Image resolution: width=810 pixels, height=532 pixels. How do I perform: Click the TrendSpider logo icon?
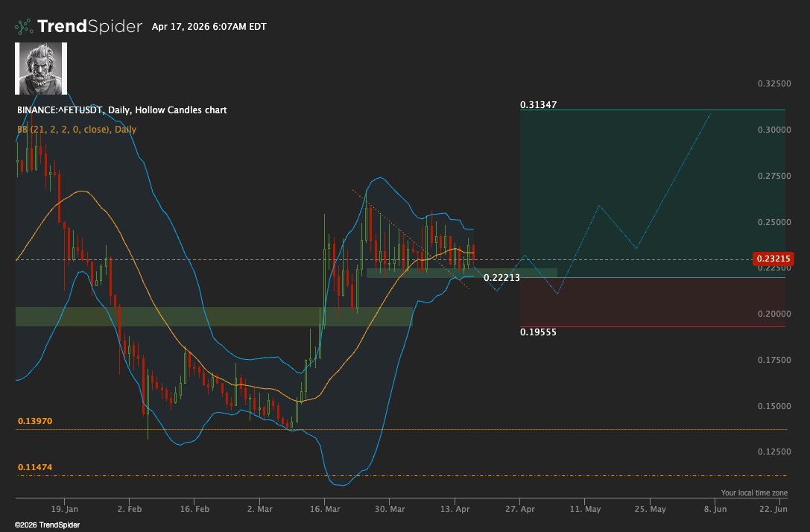click(x=25, y=27)
